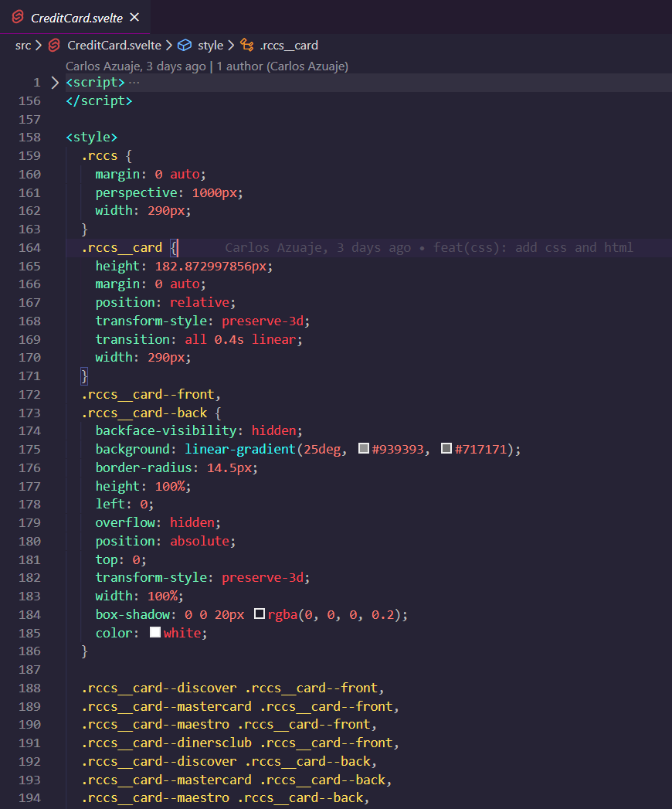Click line number 164 in the gutter
The height and width of the screenshot is (809, 672).
click(x=29, y=248)
